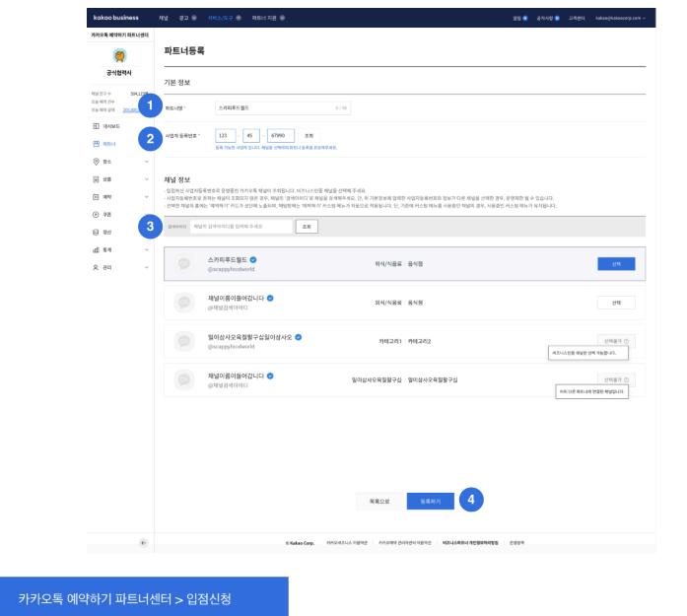Open the 서비스/도구 top menu
This screenshot has height=616, width=687.
pyautogui.click(x=224, y=18)
